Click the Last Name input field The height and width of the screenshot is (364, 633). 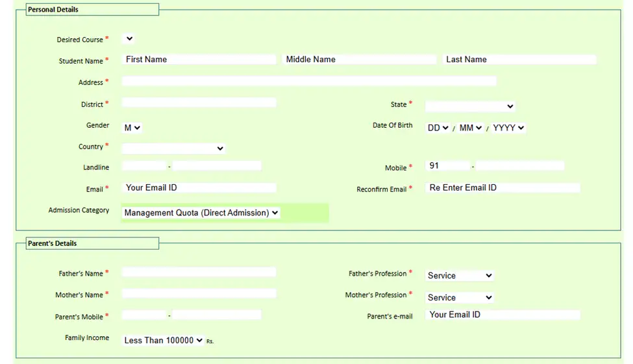coord(519,59)
